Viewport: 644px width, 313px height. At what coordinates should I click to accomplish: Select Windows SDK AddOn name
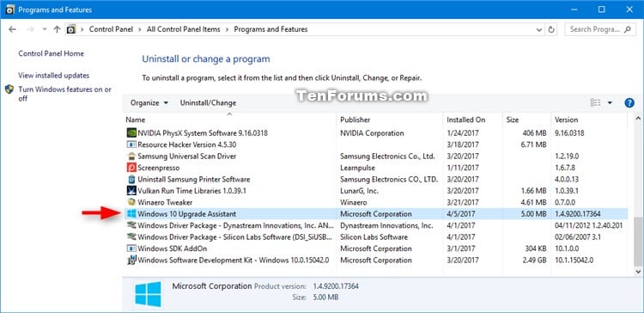[173, 249]
